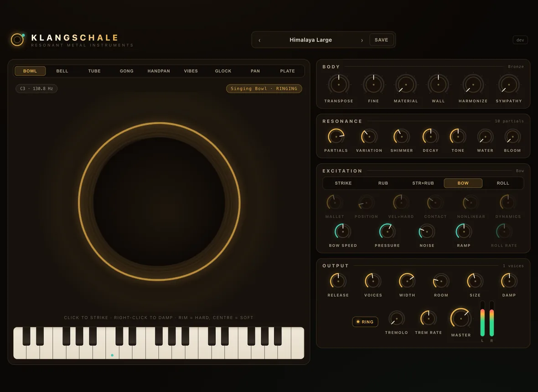Select STRIKE excitation mode
The width and height of the screenshot is (538, 392).
pyautogui.click(x=343, y=183)
